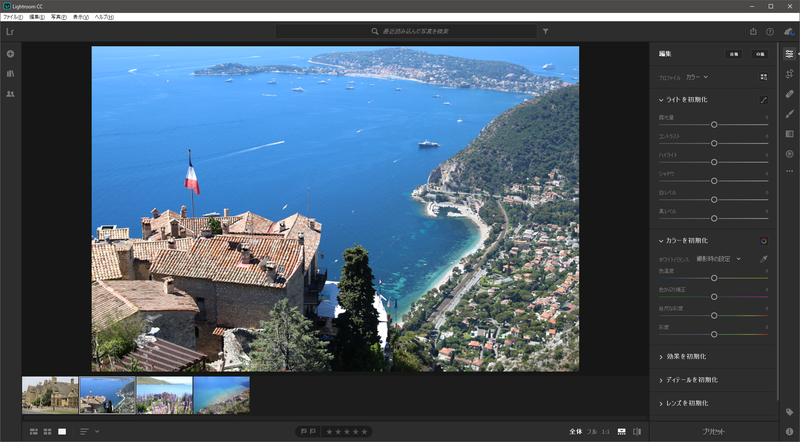This screenshot has height=442, width=800.
Task: Click the exposure slider handle
Action: (714, 125)
